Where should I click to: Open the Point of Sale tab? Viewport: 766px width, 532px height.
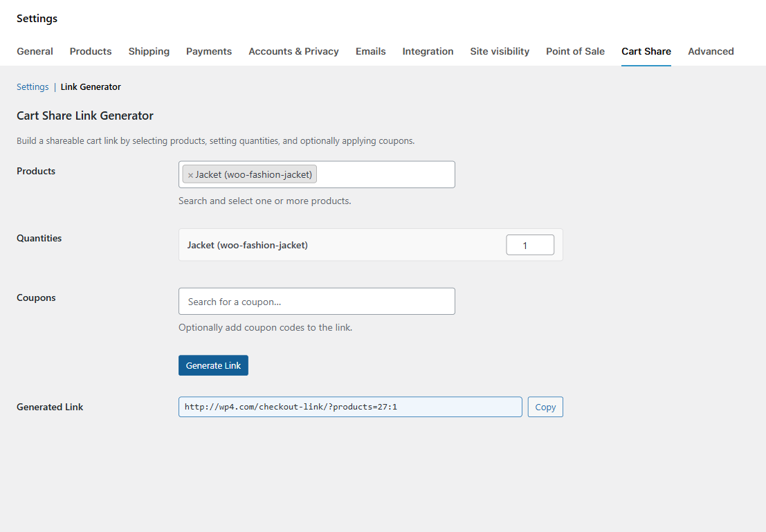tap(575, 51)
